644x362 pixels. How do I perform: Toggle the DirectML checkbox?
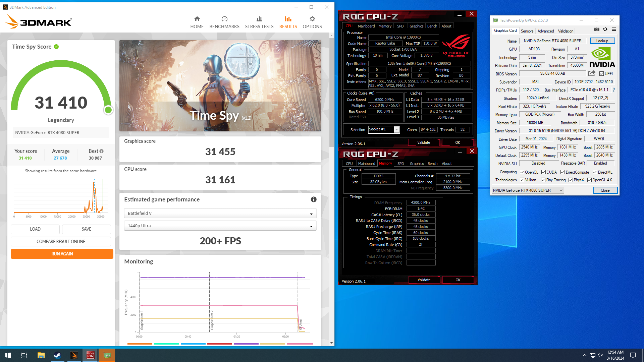click(595, 172)
